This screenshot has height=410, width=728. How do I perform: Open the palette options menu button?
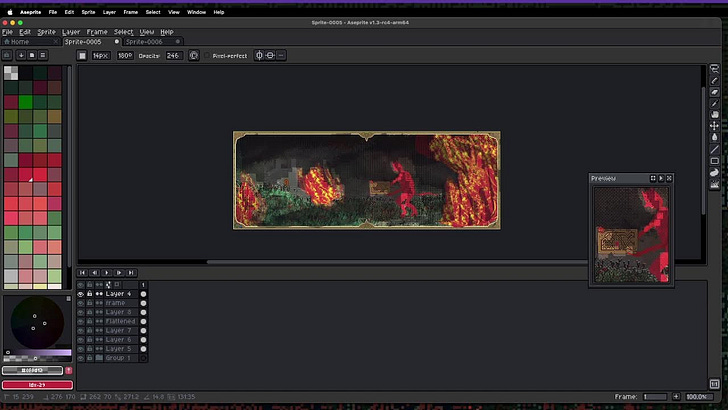(43, 55)
